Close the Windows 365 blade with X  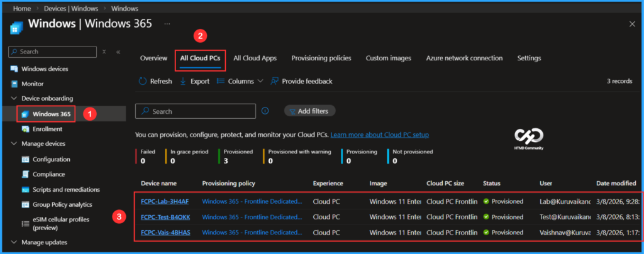coord(632,24)
